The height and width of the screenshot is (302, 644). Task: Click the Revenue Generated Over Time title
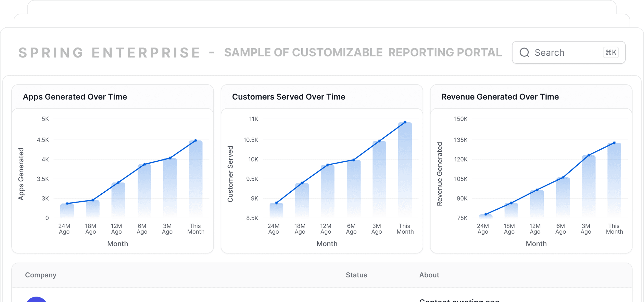click(500, 97)
